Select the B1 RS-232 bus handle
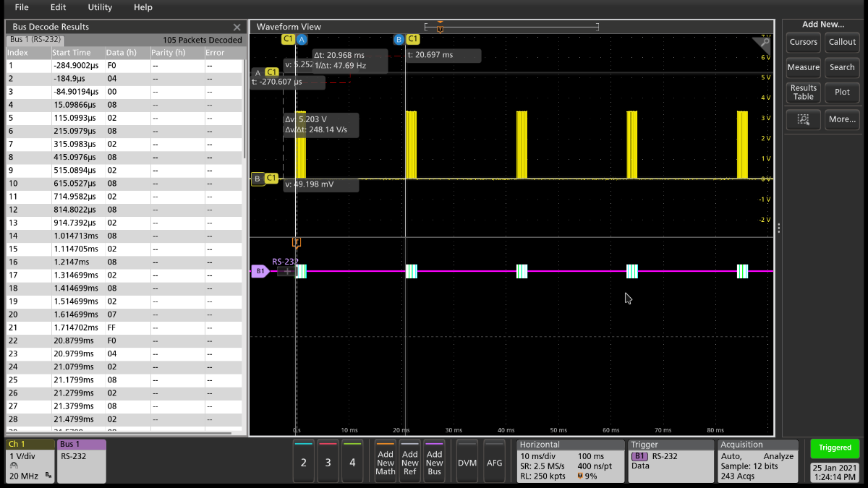This screenshot has height=488, width=868. click(259, 271)
